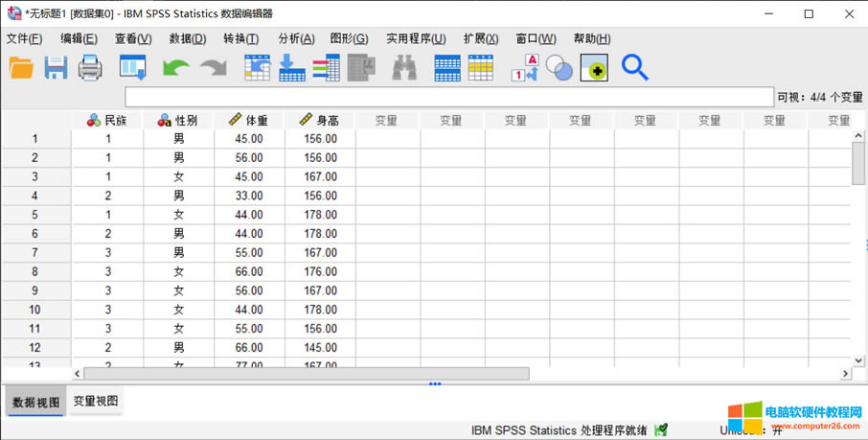The width and height of the screenshot is (868, 440).
Task: Open the 转换(T) menu
Action: 240,39
